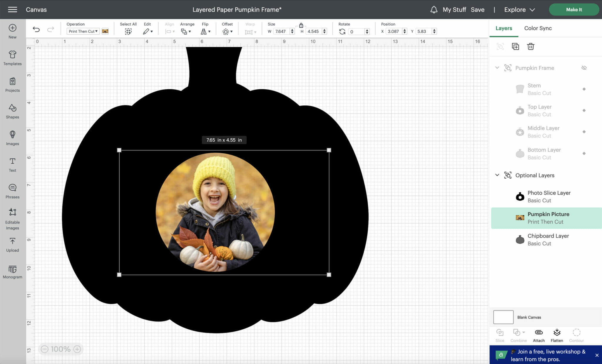Image resolution: width=602 pixels, height=364 pixels.
Task: Open the Print Then Cut operation dropdown
Action: (83, 31)
